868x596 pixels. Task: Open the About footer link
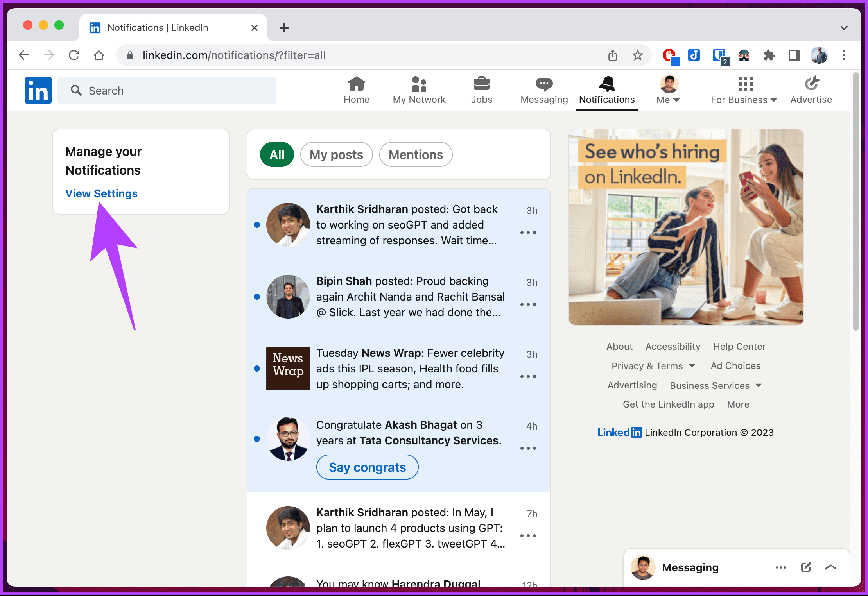coord(619,346)
